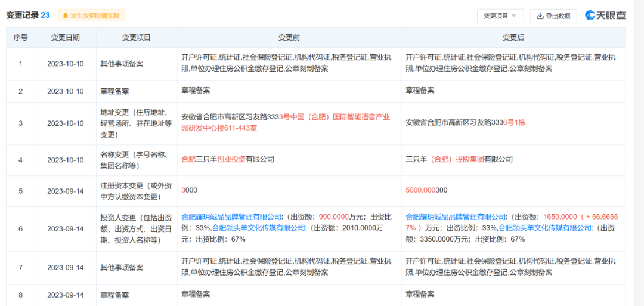Open 合肥领头羊文化传媒有限公司 link in 变更后 column

[545, 228]
